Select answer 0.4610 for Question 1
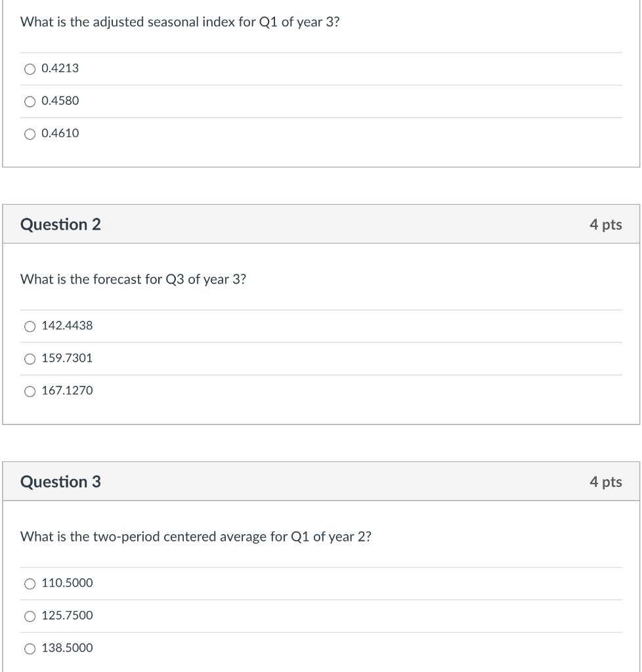The image size is (642, 672). tap(30, 133)
